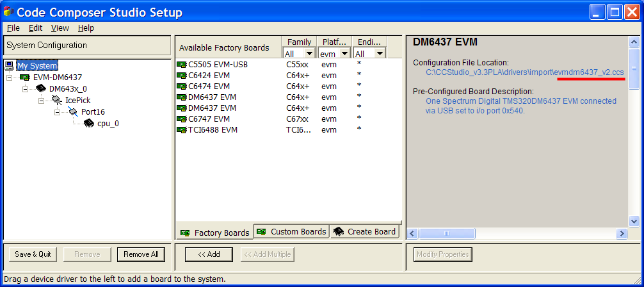Click the grayed Remove button
Image resolution: width=644 pixels, height=287 pixels.
click(x=87, y=254)
